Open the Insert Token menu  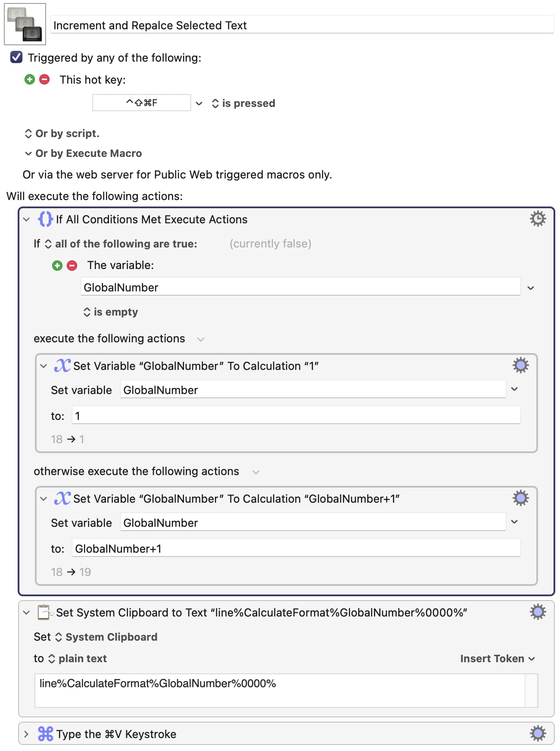pyautogui.click(x=497, y=659)
